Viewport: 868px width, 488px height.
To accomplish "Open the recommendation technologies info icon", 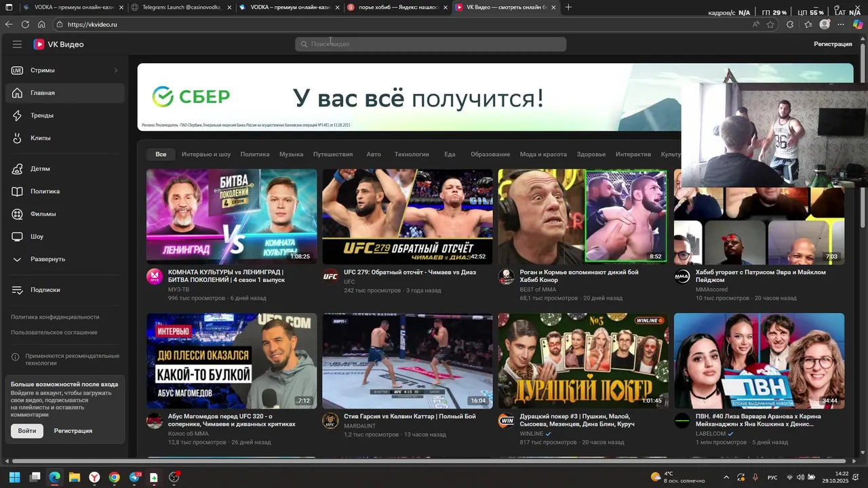I will (16, 357).
